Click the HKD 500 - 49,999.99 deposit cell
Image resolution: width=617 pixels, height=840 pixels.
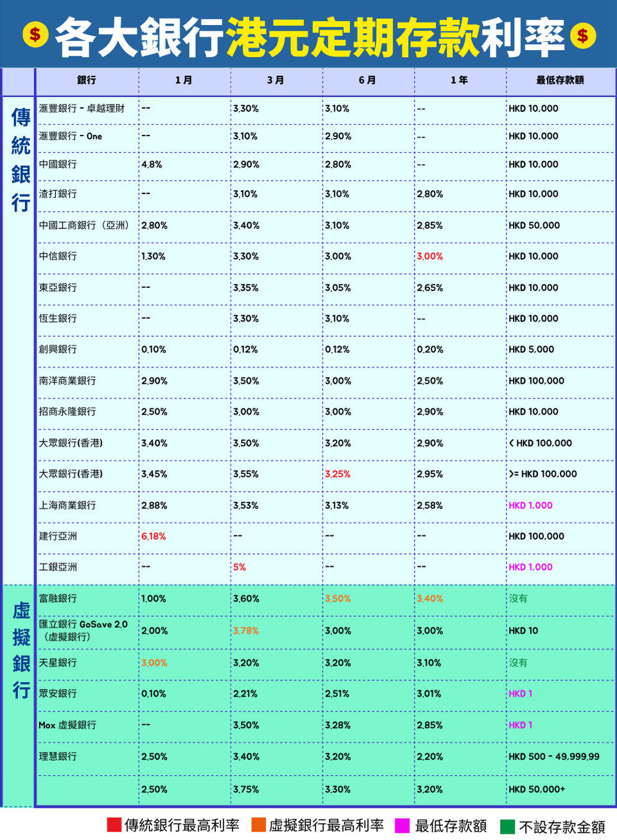tap(554, 756)
